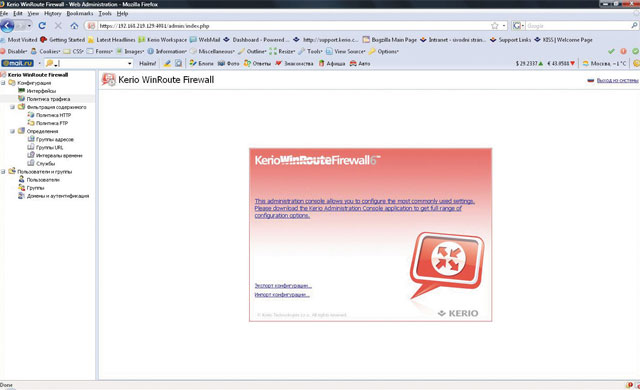Screen dimensions: 640x390
Task: Select Группы URL in the tree
Action: click(49, 147)
